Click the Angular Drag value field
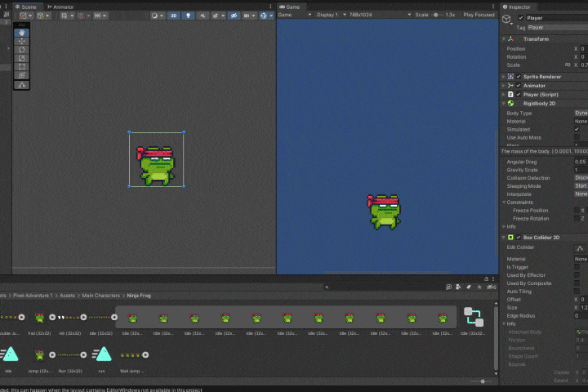This screenshot has height=392, width=588. pyautogui.click(x=581, y=162)
